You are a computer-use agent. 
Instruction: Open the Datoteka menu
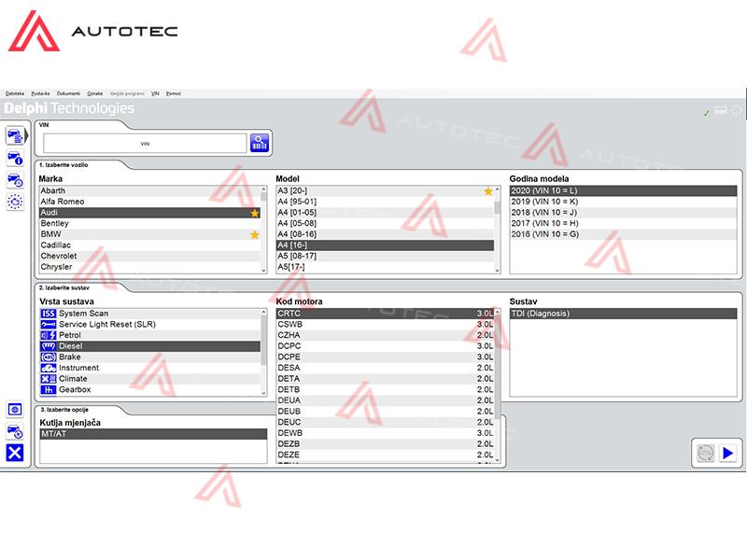[15, 93]
